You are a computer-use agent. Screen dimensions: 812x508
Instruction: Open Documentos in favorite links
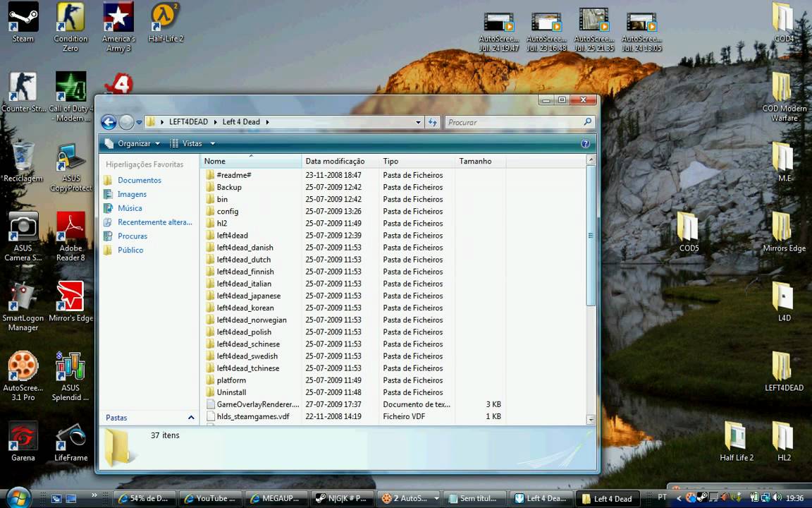tap(140, 181)
